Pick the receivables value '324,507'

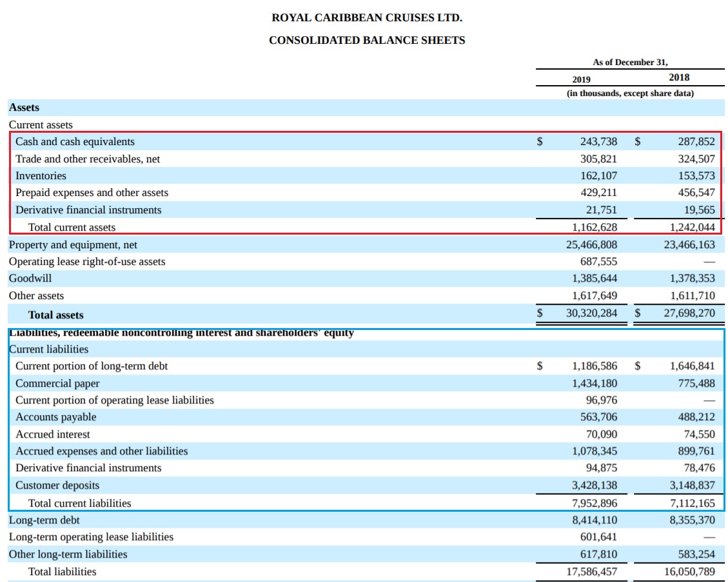pyautogui.click(x=696, y=159)
